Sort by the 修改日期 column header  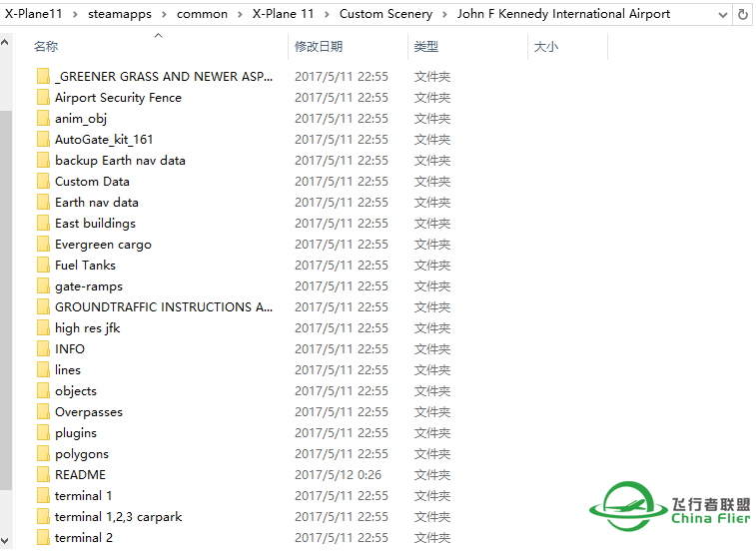(319, 46)
